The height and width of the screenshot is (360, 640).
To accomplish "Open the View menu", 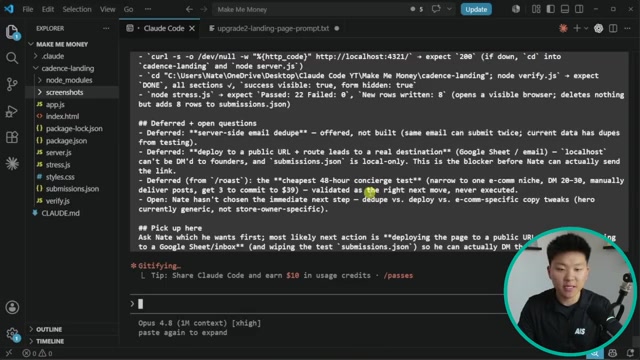I will pos(108,9).
